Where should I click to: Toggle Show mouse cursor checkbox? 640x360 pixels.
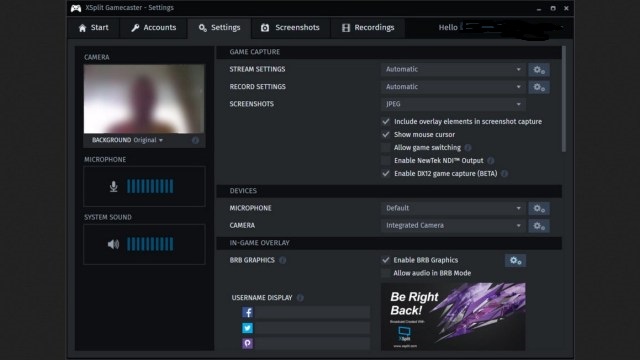[385, 135]
